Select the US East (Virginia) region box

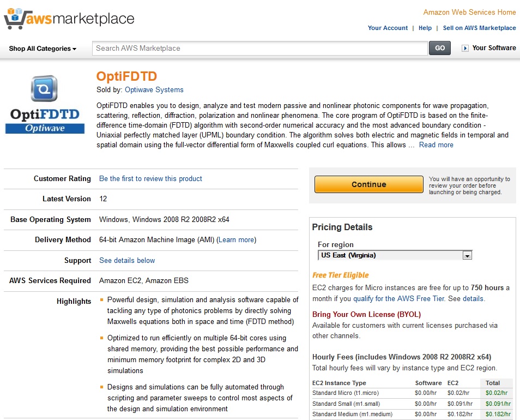coord(395,255)
